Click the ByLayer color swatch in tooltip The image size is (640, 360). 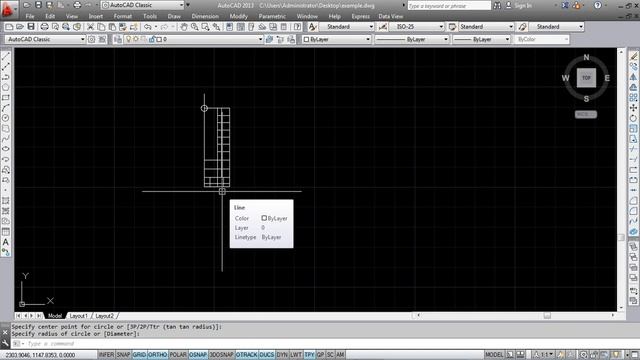(264, 218)
